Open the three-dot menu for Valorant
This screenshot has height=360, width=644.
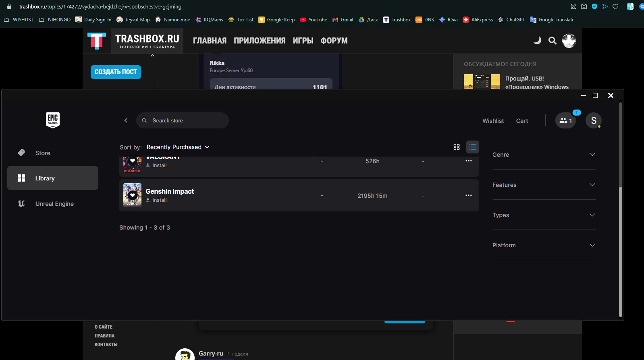click(469, 161)
